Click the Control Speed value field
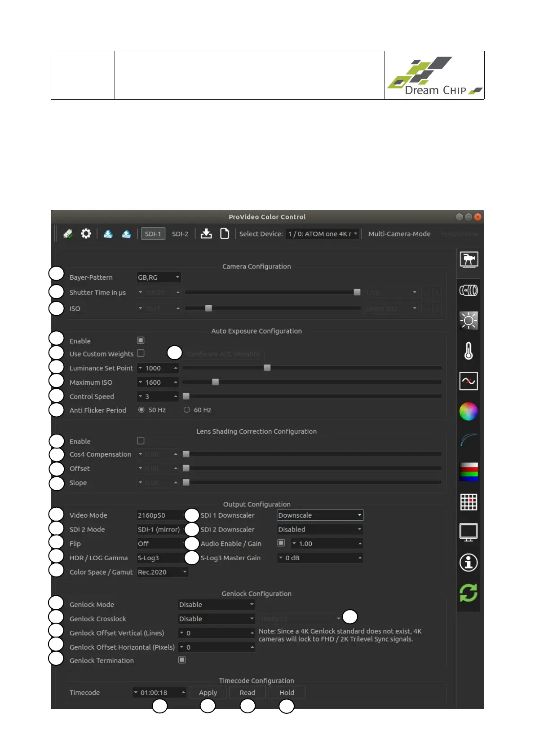535x756 pixels. (158, 397)
